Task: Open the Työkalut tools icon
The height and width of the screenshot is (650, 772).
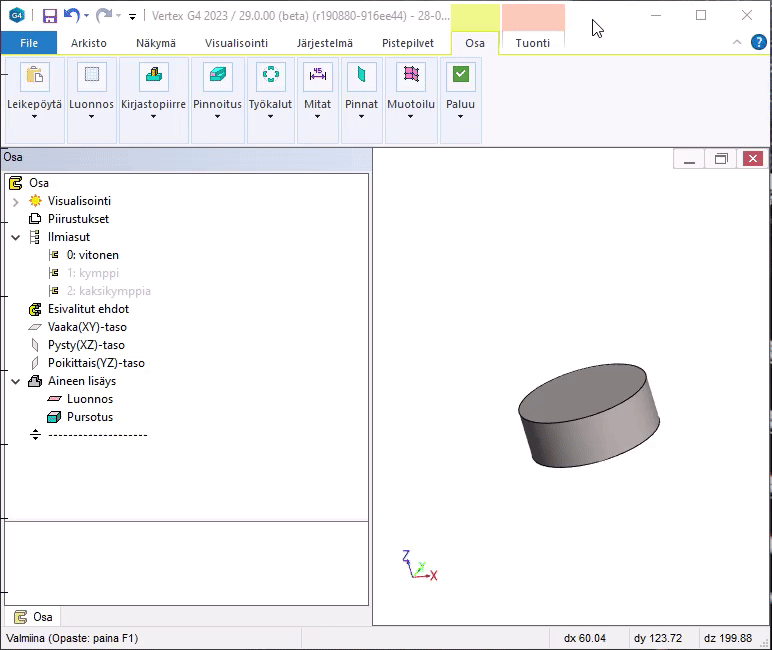Action: [x=270, y=76]
